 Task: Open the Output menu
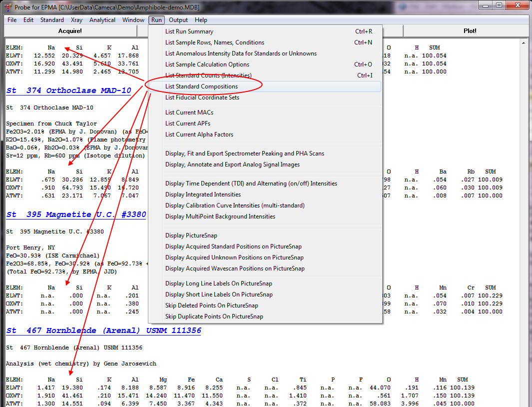[x=178, y=20]
